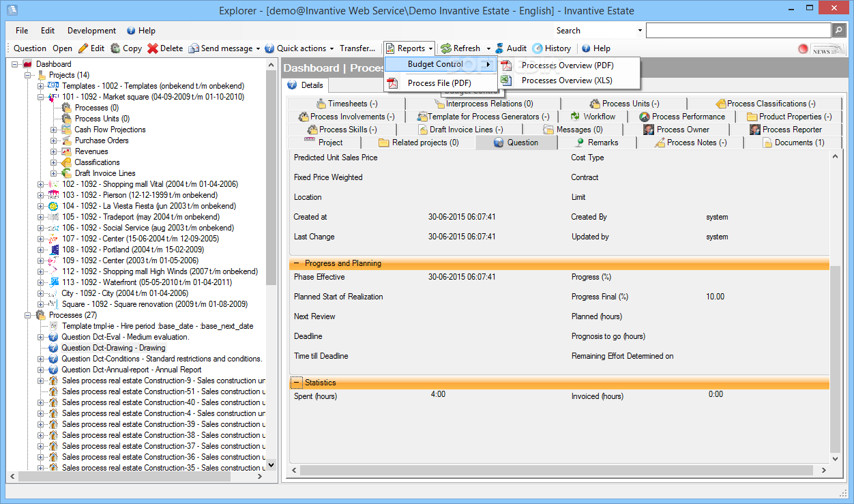
Task: Expand the 102 Shopping mall Vital project
Action: click(41, 184)
